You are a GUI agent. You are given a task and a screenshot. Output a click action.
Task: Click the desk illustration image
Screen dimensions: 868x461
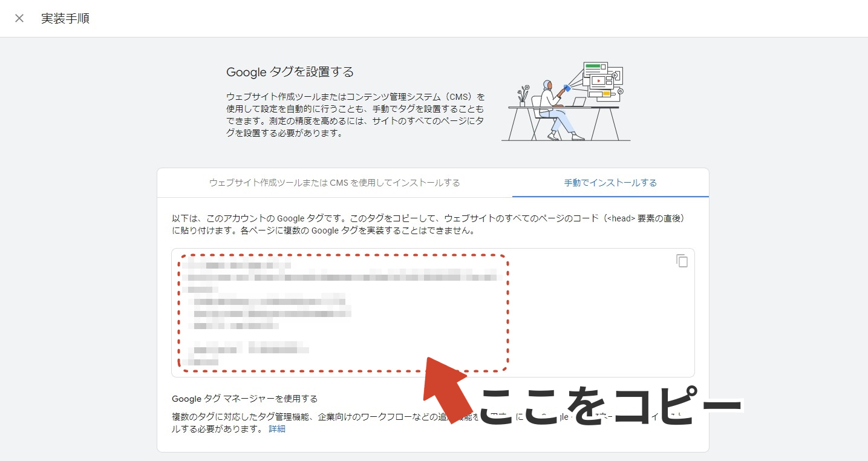tap(566, 101)
